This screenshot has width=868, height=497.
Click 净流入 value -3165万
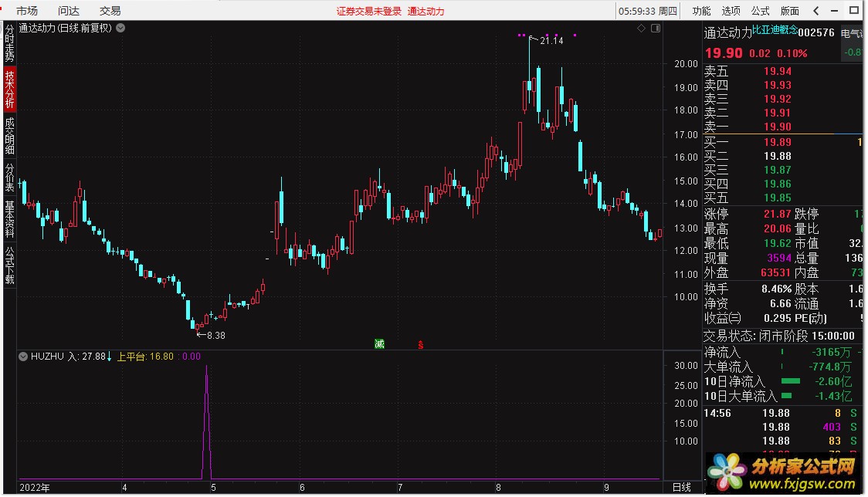[832, 352]
